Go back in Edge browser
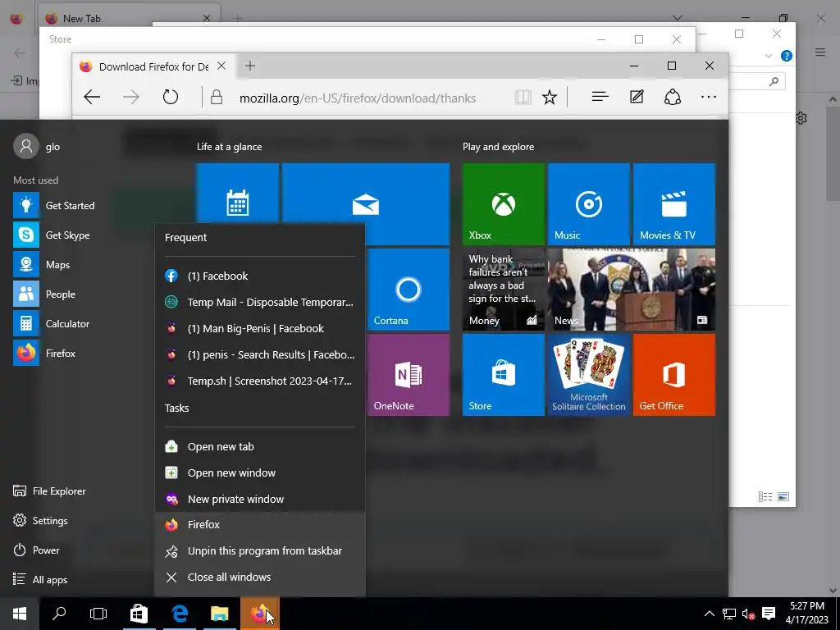840x630 pixels. pyautogui.click(x=92, y=97)
